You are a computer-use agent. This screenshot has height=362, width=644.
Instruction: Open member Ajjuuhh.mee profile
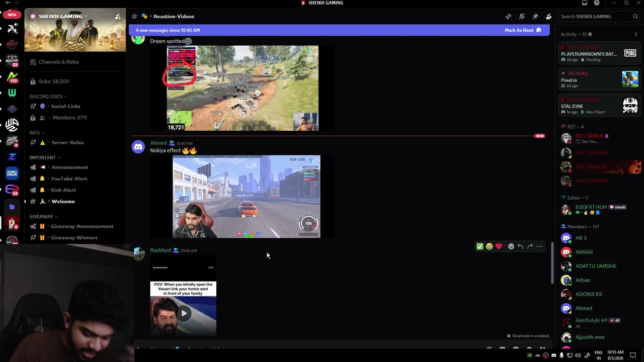pyautogui.click(x=599, y=337)
